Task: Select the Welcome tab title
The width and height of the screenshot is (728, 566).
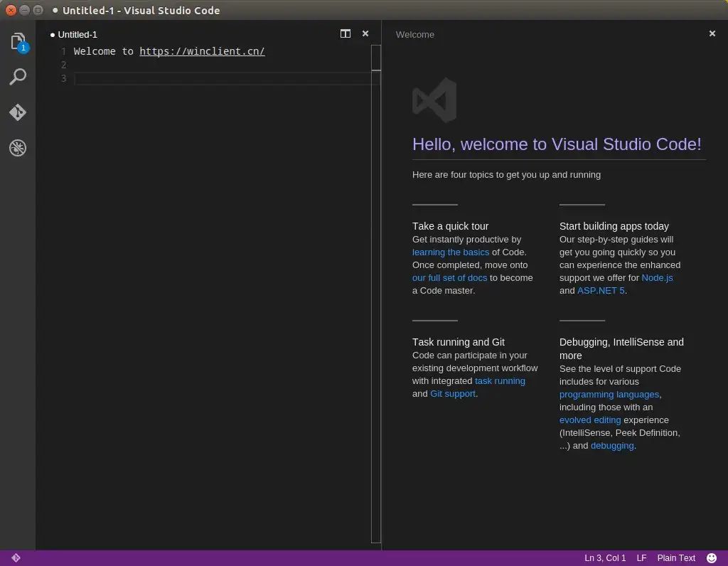Action: tap(415, 34)
